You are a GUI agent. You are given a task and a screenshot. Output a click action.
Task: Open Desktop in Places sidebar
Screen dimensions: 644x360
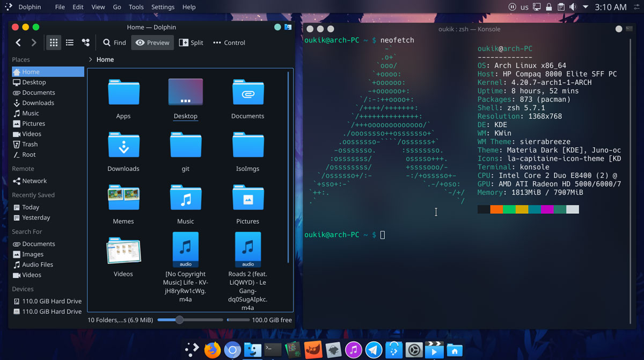pos(48,82)
